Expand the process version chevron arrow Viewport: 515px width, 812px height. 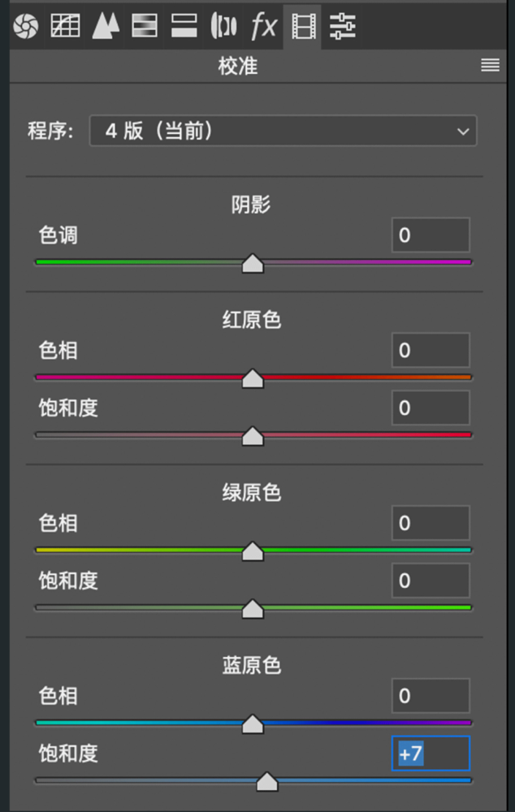(x=463, y=131)
